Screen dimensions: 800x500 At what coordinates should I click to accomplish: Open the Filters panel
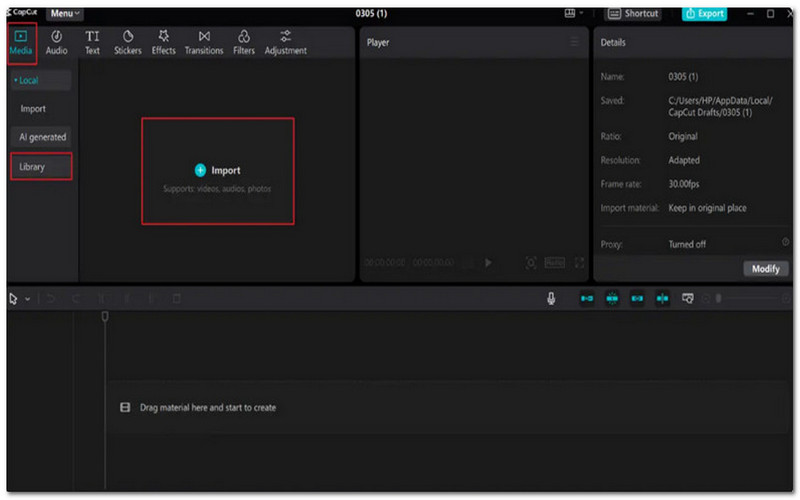pos(244,41)
